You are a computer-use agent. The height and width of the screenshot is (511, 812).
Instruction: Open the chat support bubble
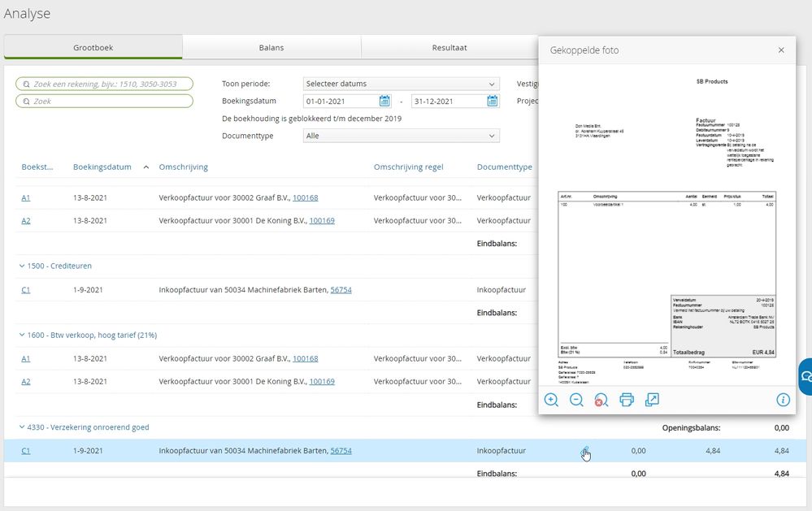point(805,376)
